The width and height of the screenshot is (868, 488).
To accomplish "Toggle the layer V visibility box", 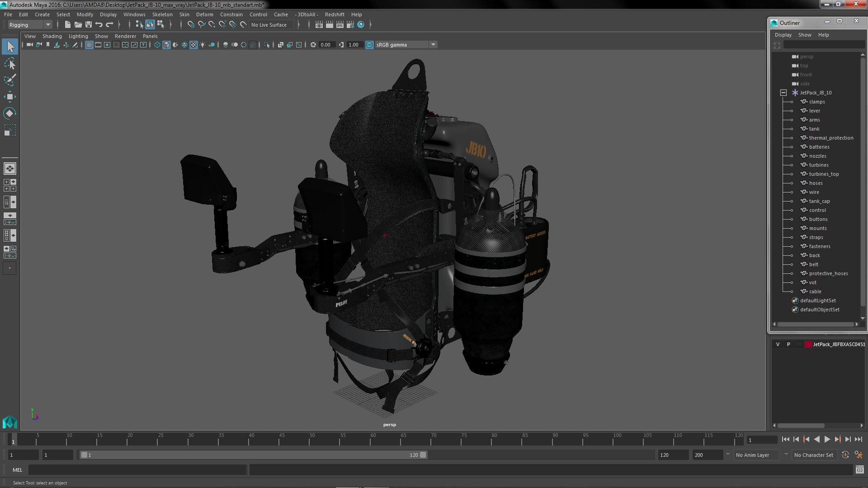I will (x=778, y=344).
